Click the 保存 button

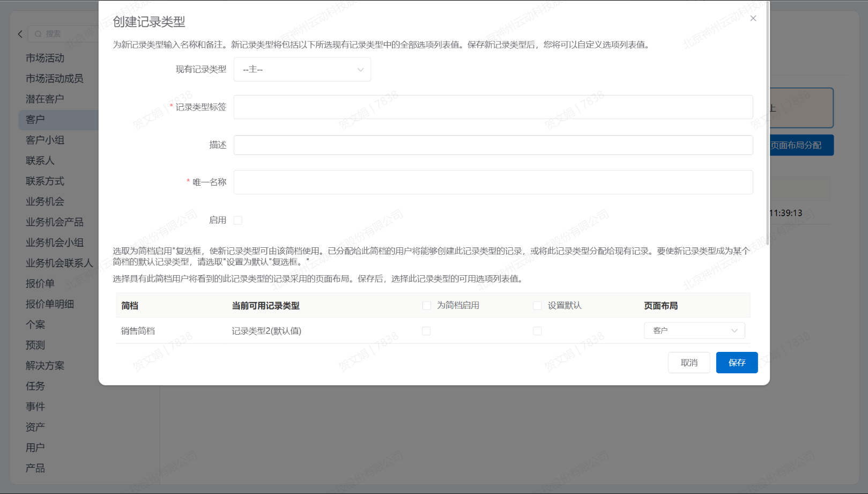point(737,363)
